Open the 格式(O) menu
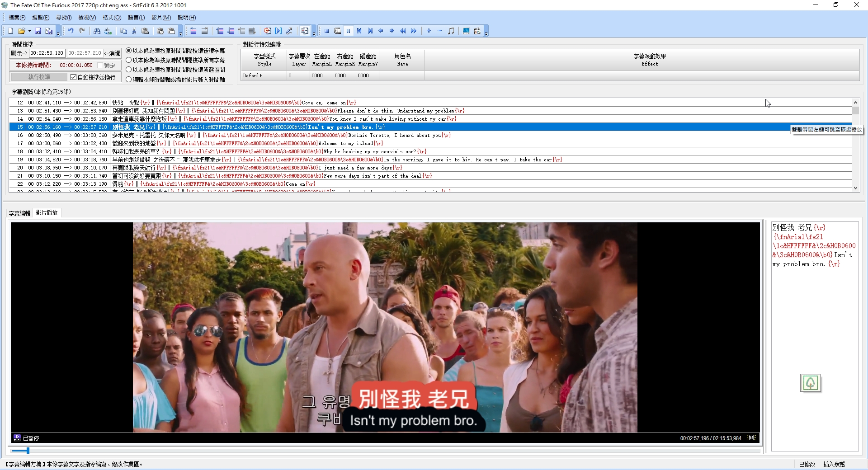The width and height of the screenshot is (868, 470). coord(112,18)
